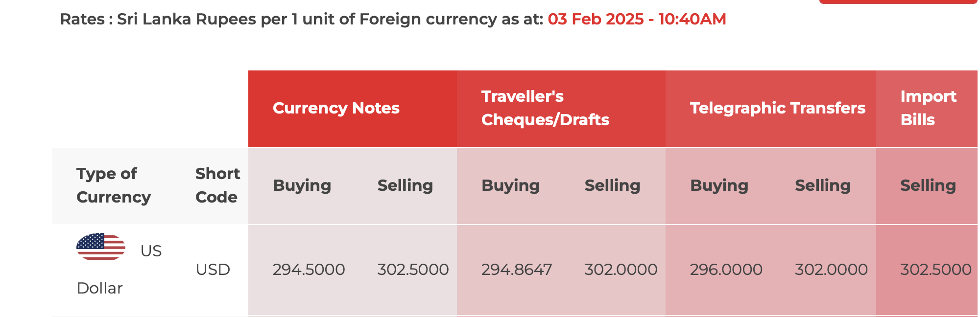
Task: Select Currency Notes selling rate 302.5000
Action: click(413, 270)
